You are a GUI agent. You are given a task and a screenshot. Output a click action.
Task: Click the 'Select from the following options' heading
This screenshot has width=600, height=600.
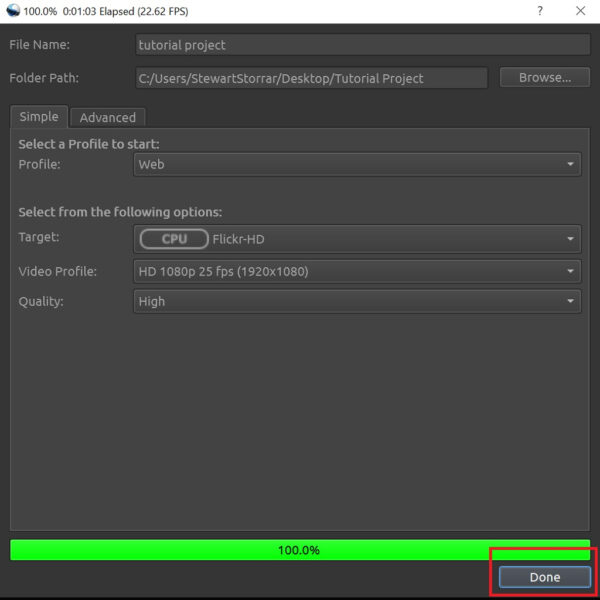click(120, 212)
